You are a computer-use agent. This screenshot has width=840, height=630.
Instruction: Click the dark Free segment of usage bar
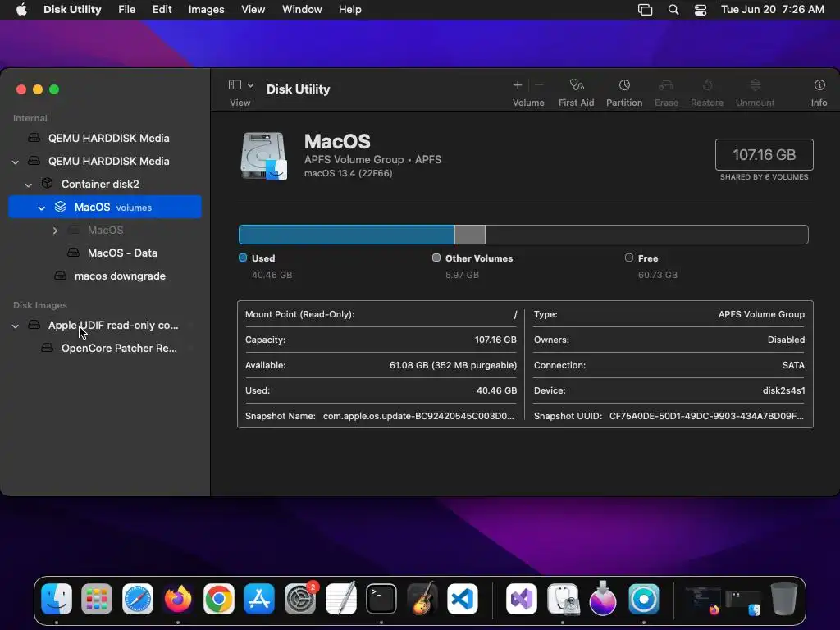646,235
